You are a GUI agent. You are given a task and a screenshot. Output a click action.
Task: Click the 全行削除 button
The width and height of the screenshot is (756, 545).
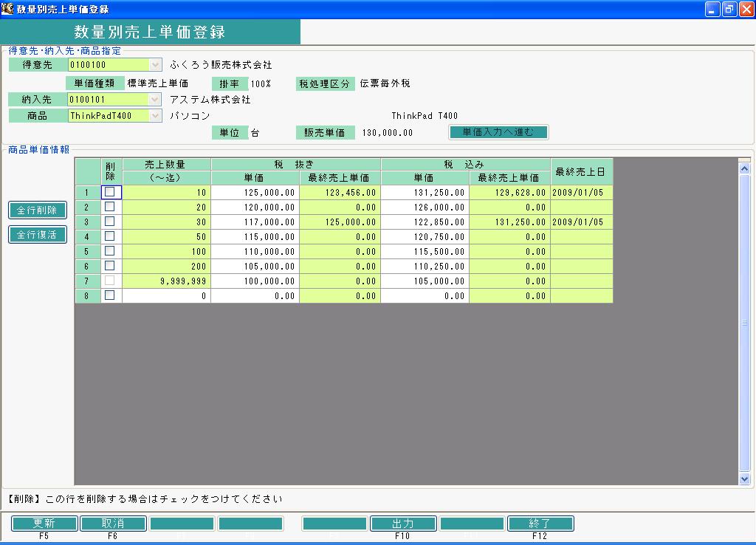[38, 210]
